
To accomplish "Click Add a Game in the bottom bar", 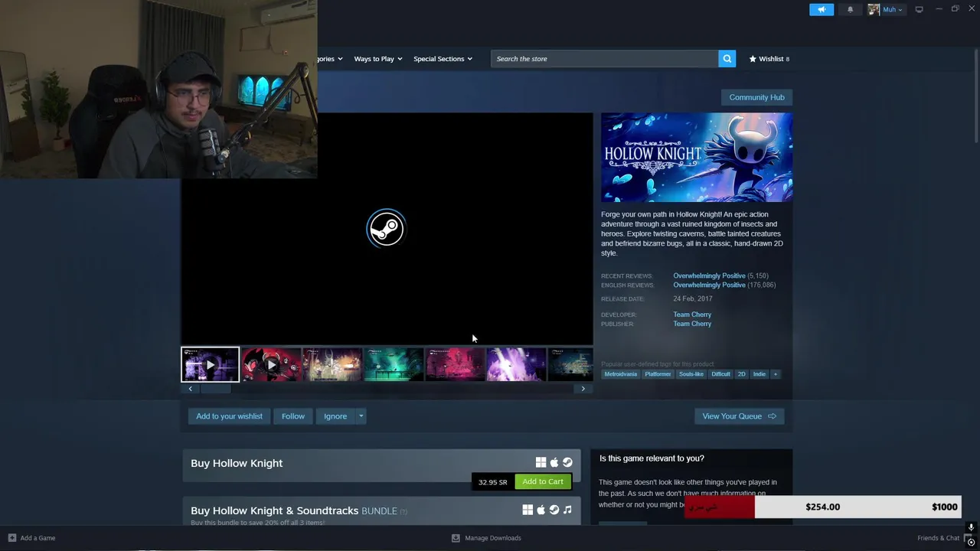I will (31, 538).
